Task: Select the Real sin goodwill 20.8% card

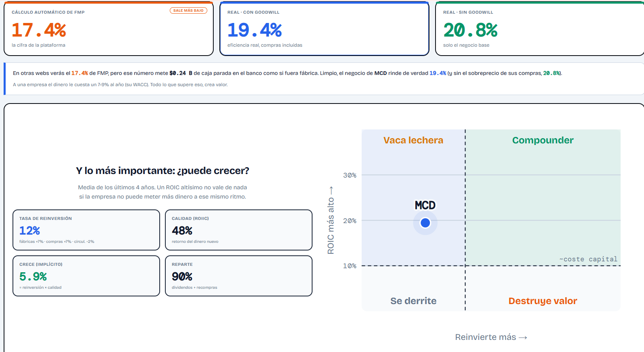Action: (x=540, y=29)
